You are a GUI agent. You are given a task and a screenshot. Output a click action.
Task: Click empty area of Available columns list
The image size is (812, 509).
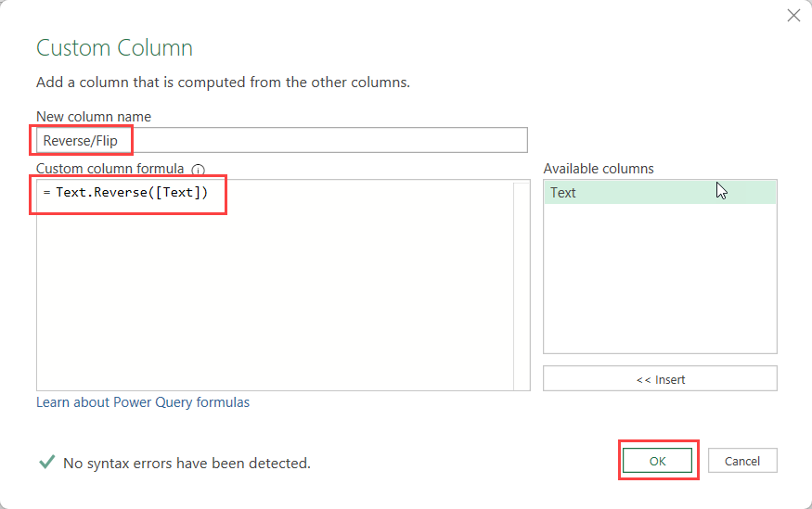point(660,279)
